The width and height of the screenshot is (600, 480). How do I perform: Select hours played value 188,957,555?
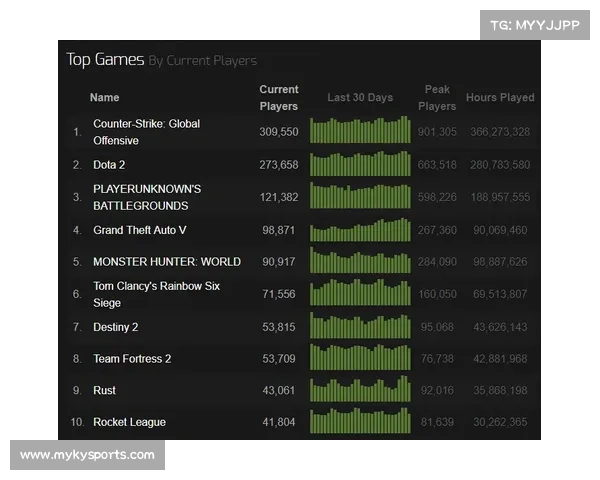(500, 198)
